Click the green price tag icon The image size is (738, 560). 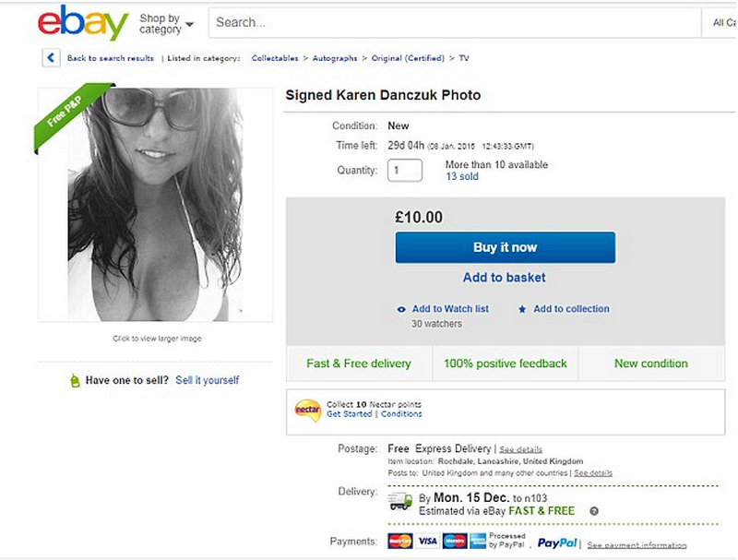[75, 380]
